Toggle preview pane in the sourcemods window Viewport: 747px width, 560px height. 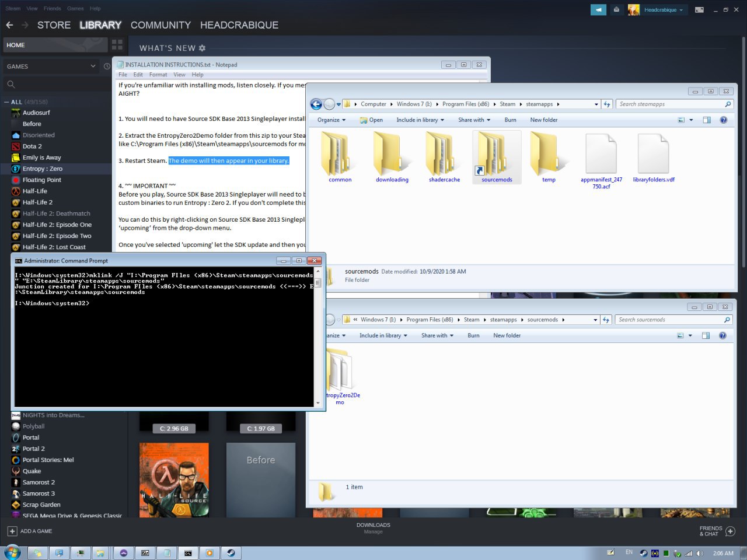tap(706, 335)
